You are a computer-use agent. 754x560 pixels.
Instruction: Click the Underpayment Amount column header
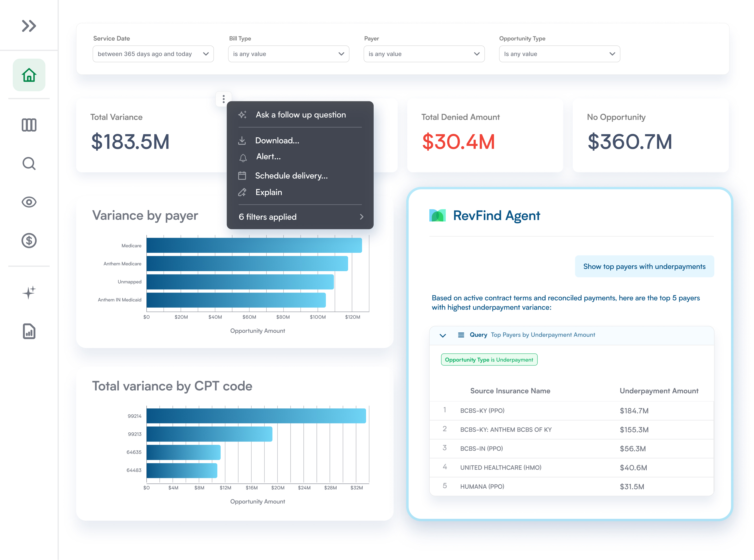tap(659, 391)
